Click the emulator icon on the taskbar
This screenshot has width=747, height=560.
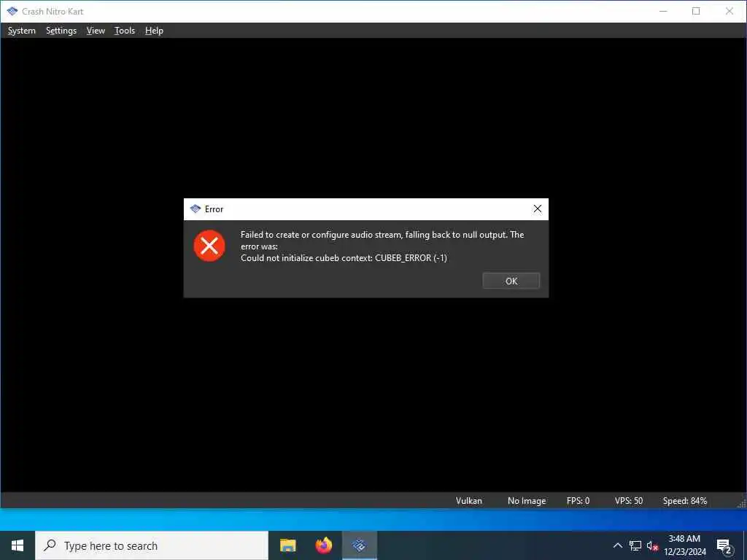(x=359, y=545)
